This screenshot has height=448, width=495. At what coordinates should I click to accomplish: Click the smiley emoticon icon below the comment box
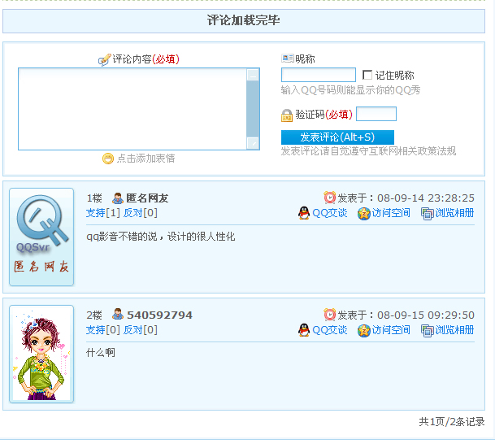[x=108, y=159]
